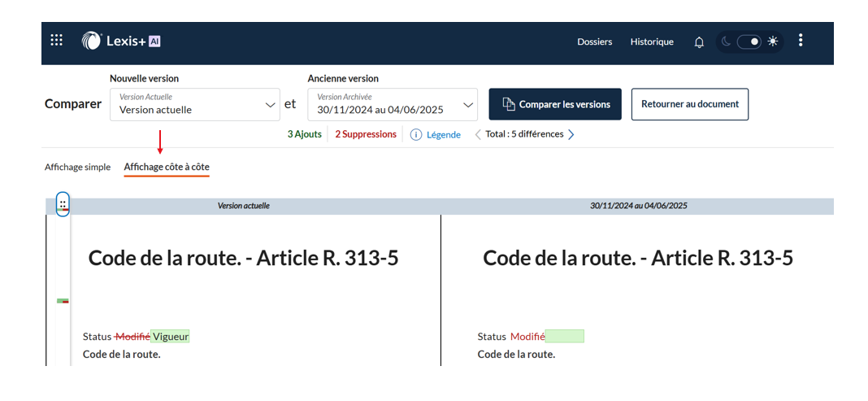868x401 pixels.
Task: Open Historique in the top navigation
Action: tap(652, 41)
